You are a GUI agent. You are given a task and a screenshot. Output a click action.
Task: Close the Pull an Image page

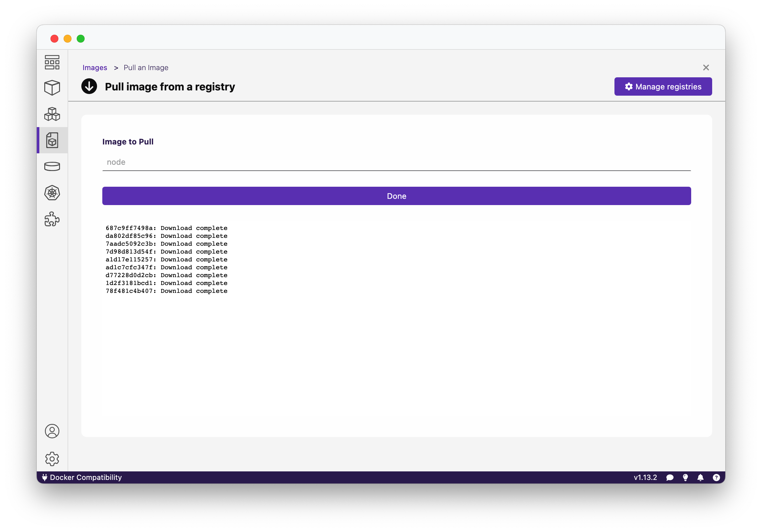click(x=706, y=68)
